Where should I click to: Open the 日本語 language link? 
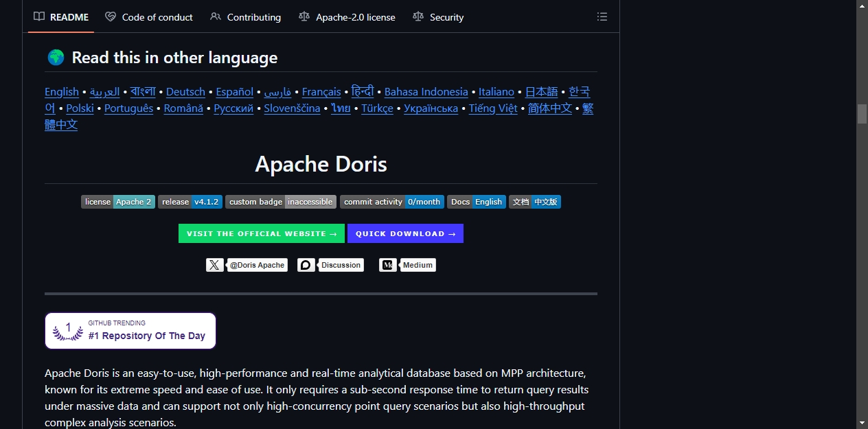(542, 92)
